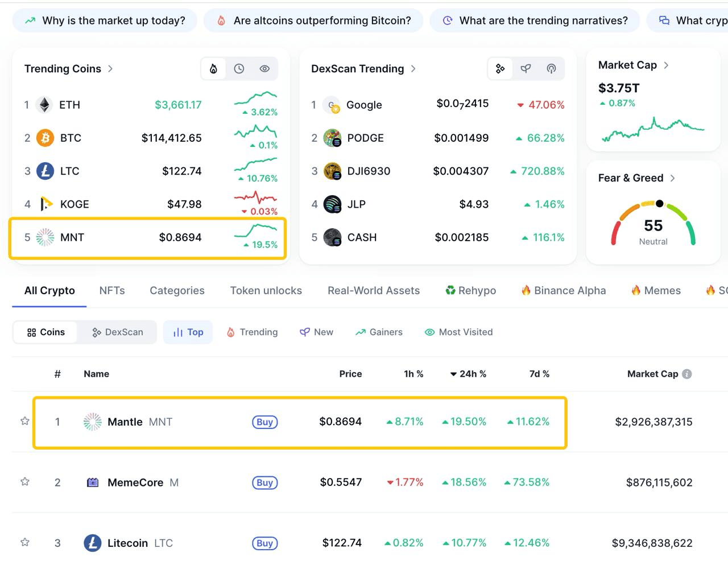
Task: Expand the Fear & Greed card chevron
Action: click(673, 178)
